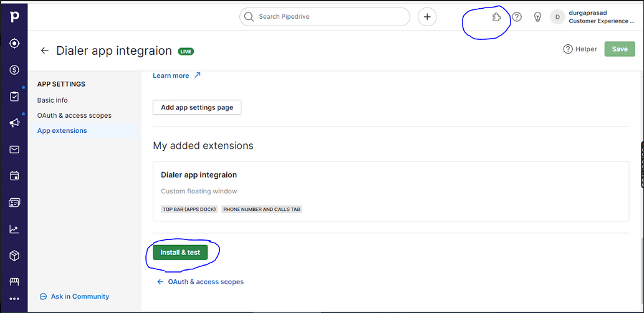Click the quick add plus button
Image resolution: width=644 pixels, height=313 pixels.
tap(427, 17)
